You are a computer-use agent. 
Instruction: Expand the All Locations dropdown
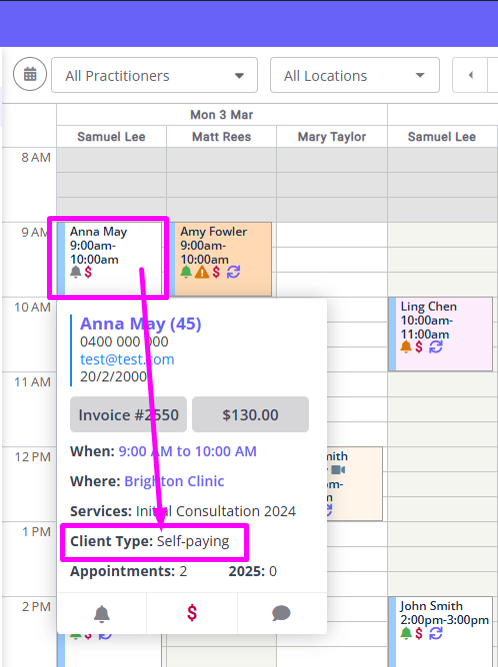click(355, 75)
